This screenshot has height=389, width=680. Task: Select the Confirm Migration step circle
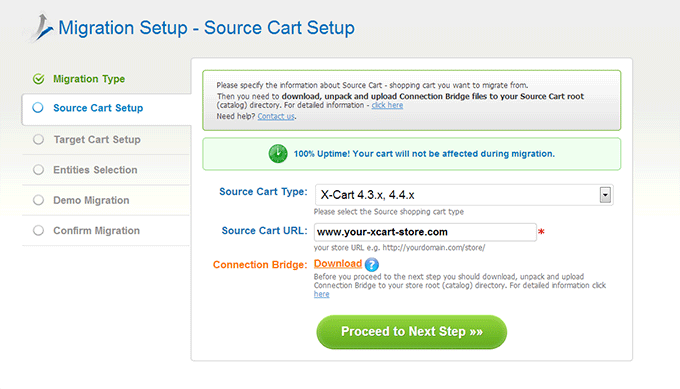click(x=38, y=230)
